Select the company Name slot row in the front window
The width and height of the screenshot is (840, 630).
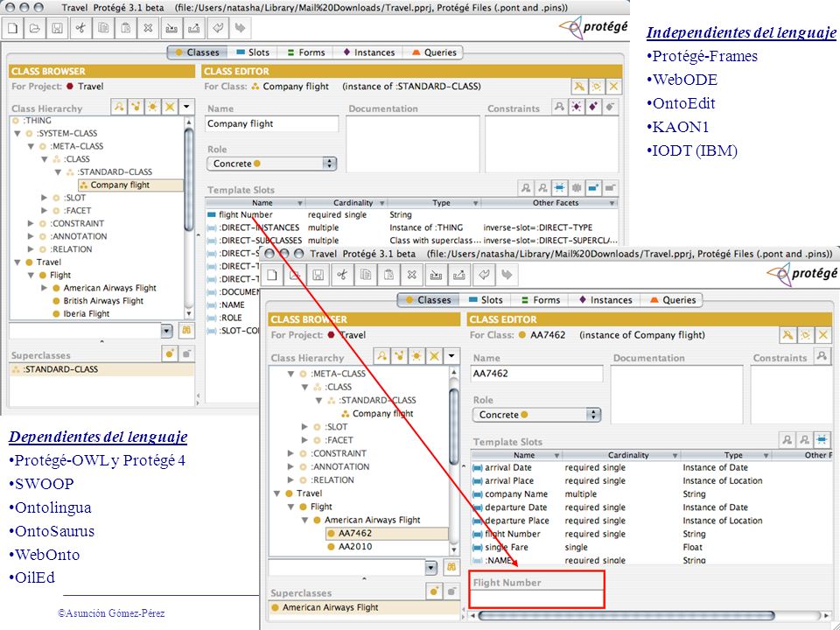[x=651, y=493]
